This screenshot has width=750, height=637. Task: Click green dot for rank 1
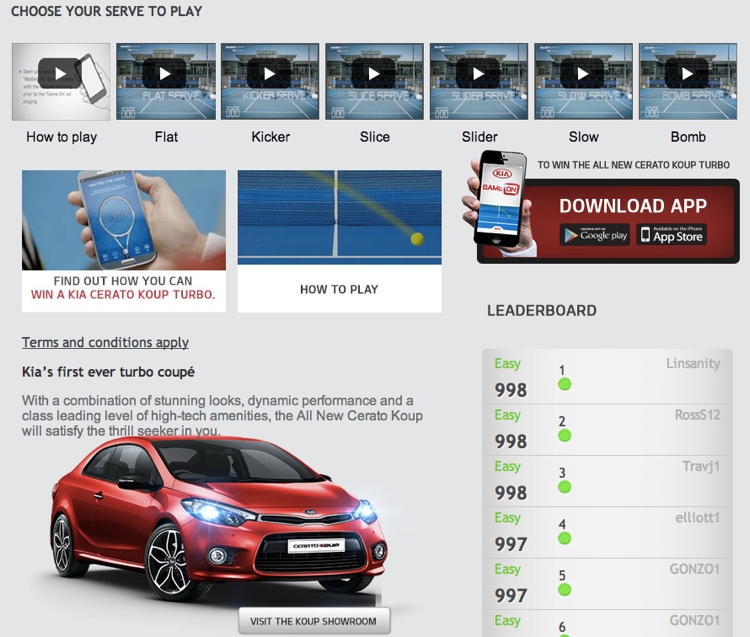point(564,384)
